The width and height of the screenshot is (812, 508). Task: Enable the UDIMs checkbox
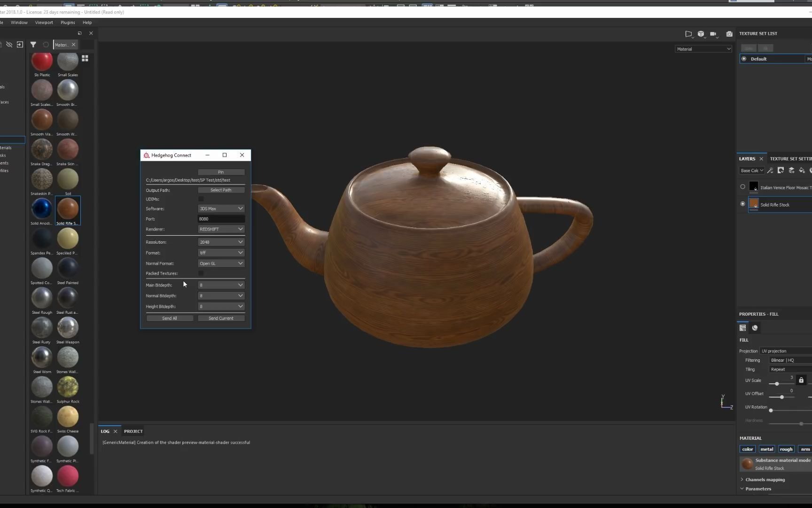[201, 199]
